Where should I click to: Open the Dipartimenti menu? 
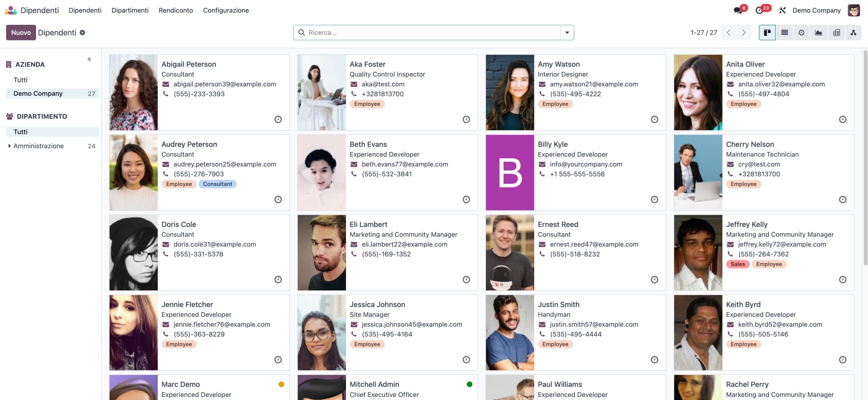[130, 10]
